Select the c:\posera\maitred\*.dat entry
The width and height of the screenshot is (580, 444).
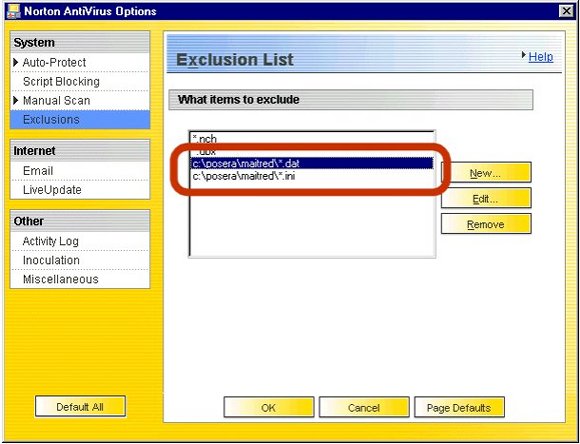(x=311, y=163)
